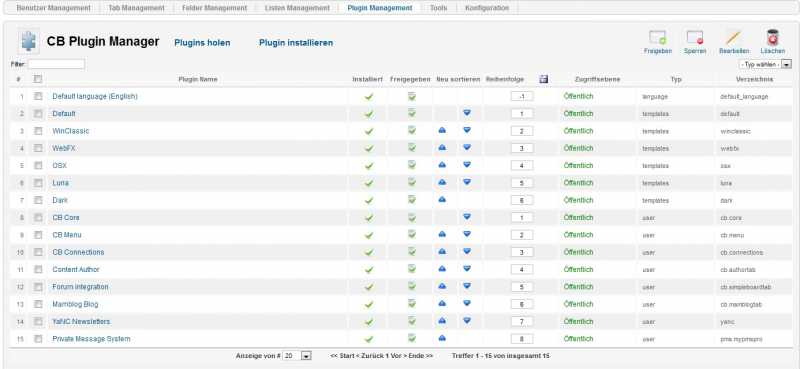This screenshot has width=800, height=369.
Task: Click the Bearbeiten pencil icon
Action: pos(734,38)
